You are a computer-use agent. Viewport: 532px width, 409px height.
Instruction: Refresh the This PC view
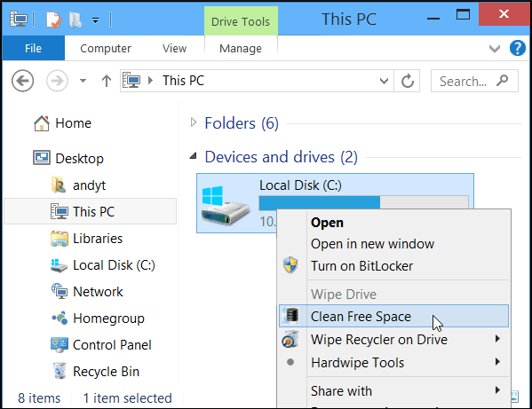407,81
